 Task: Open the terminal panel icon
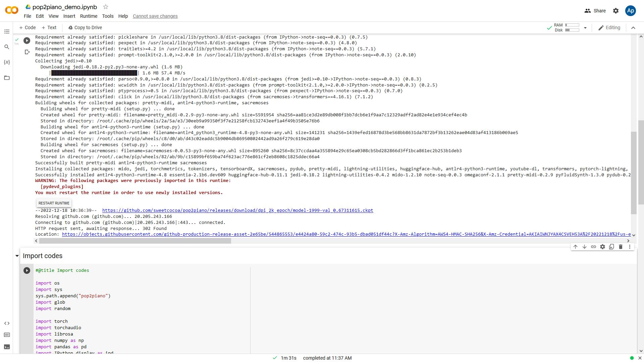tap(7, 347)
